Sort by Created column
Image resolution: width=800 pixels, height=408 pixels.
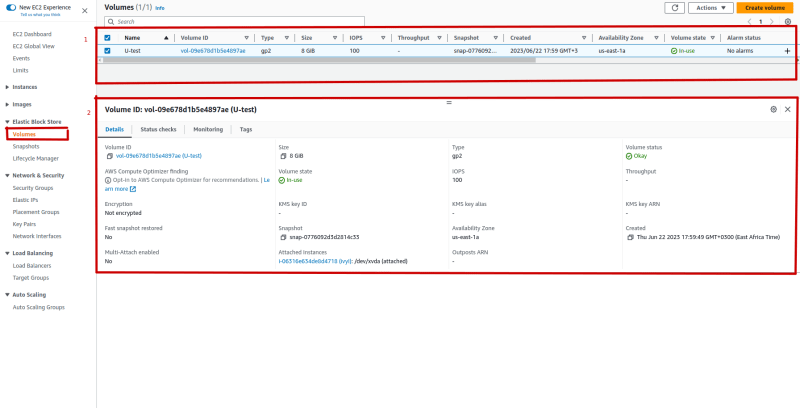pos(584,38)
